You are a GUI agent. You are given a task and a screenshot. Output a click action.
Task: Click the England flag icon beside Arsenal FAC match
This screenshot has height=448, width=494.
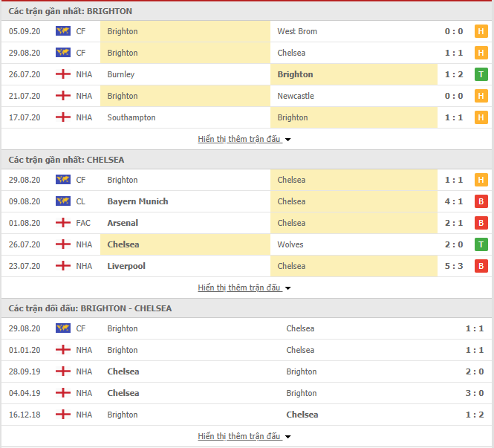click(x=63, y=223)
